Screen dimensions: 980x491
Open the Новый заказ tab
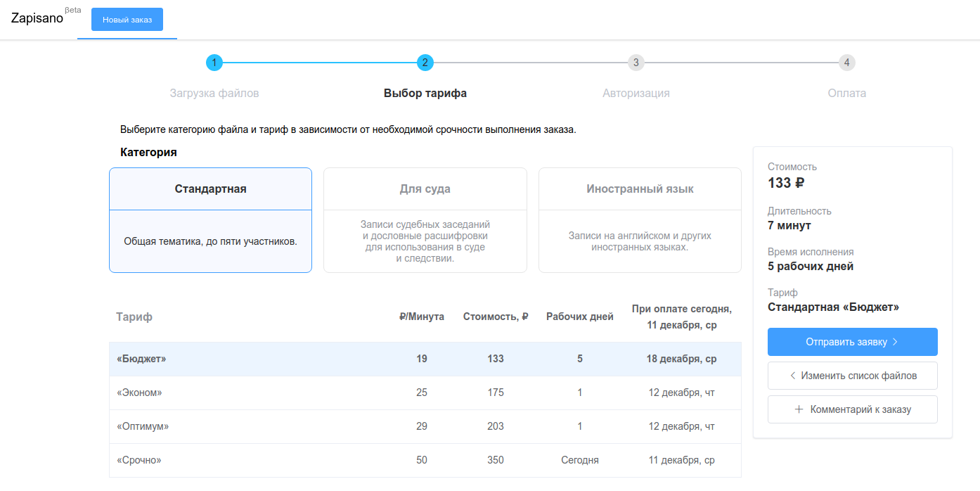(x=127, y=20)
